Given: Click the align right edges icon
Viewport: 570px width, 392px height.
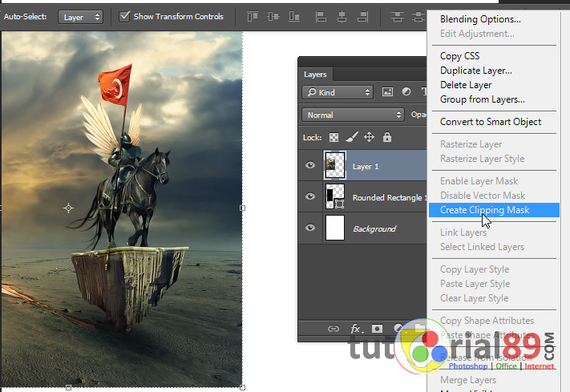Looking at the screenshot, I should coord(363,17).
